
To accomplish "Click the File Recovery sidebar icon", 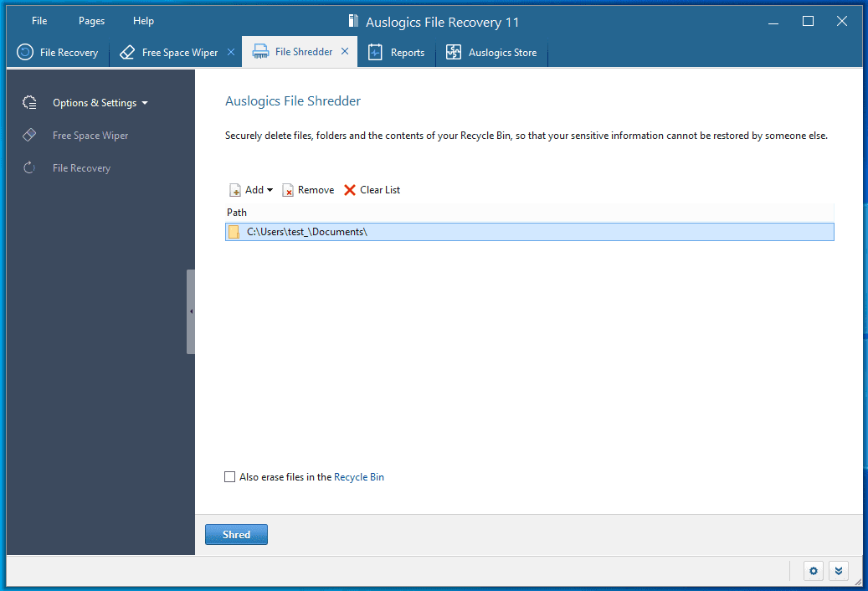I will pos(28,167).
